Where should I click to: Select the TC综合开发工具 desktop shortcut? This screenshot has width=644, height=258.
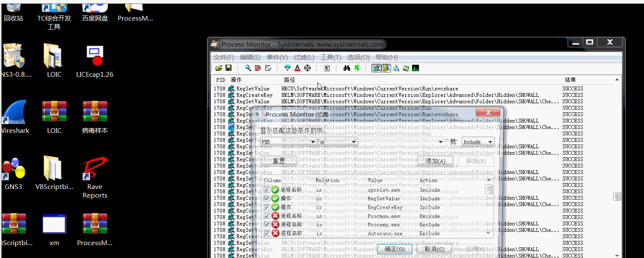pyautogui.click(x=54, y=15)
